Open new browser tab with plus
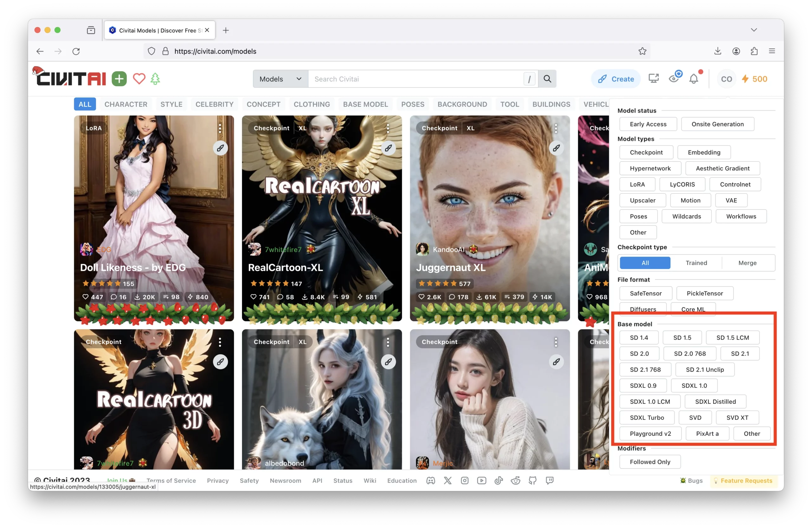This screenshot has width=812, height=528. (x=226, y=30)
